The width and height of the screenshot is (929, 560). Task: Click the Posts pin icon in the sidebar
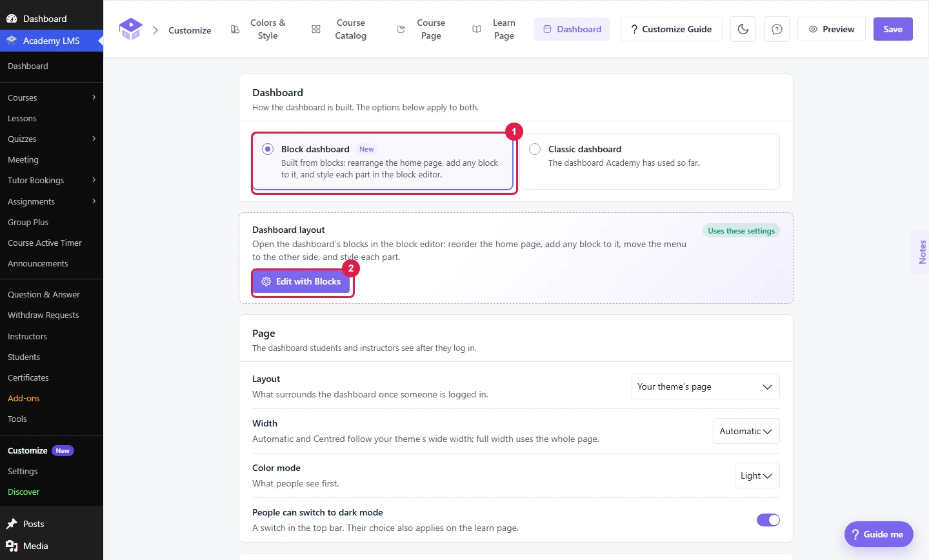12,524
